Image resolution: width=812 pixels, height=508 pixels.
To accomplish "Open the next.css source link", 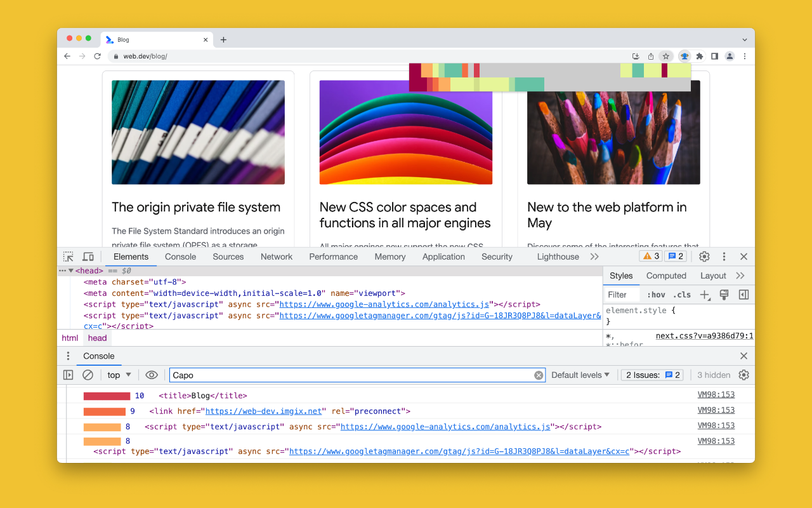I will (x=705, y=336).
